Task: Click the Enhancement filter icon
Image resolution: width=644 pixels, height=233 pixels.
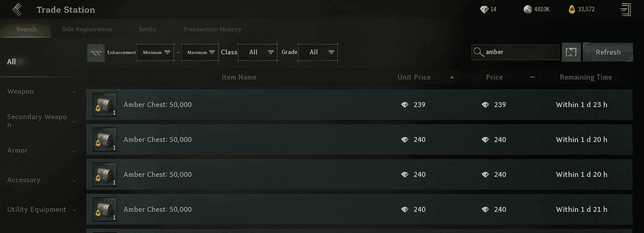Action: (96, 52)
